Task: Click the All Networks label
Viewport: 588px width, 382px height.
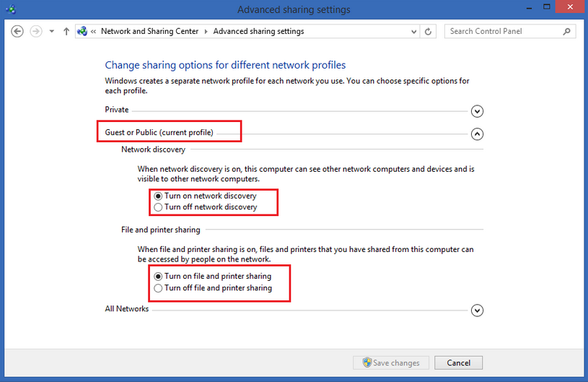Action: [x=127, y=309]
